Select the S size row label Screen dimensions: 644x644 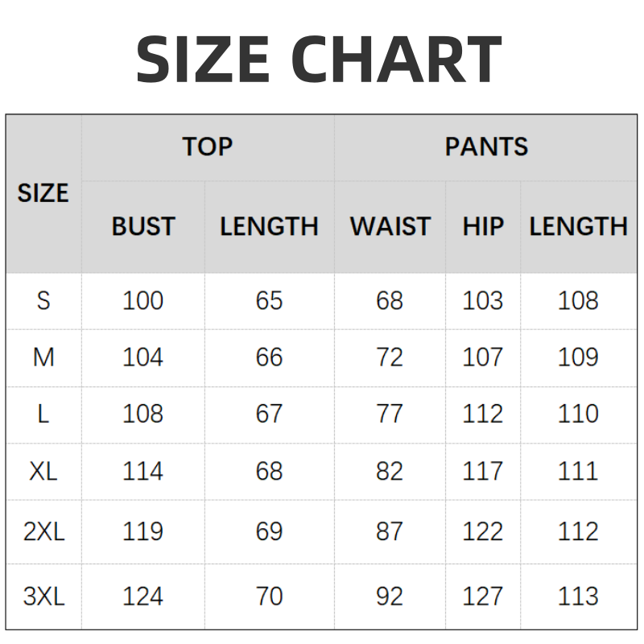(43, 300)
